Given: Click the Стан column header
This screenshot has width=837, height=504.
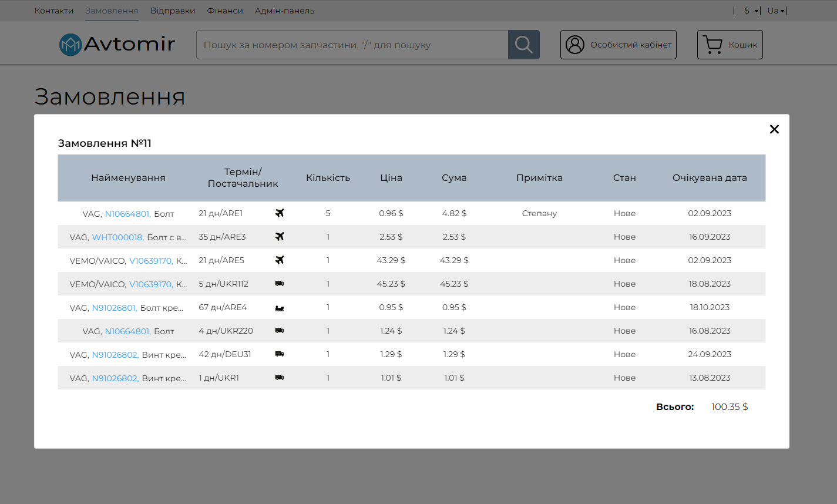Looking at the screenshot, I should click(x=624, y=178).
